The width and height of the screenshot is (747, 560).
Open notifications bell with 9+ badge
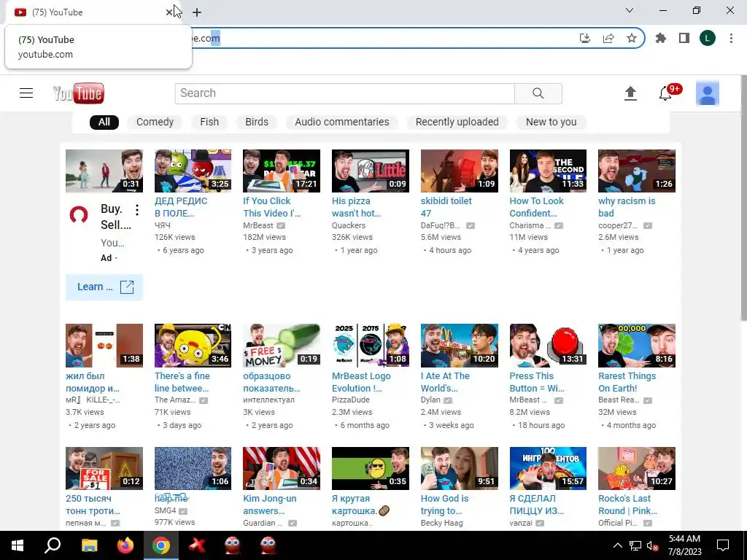point(667,93)
